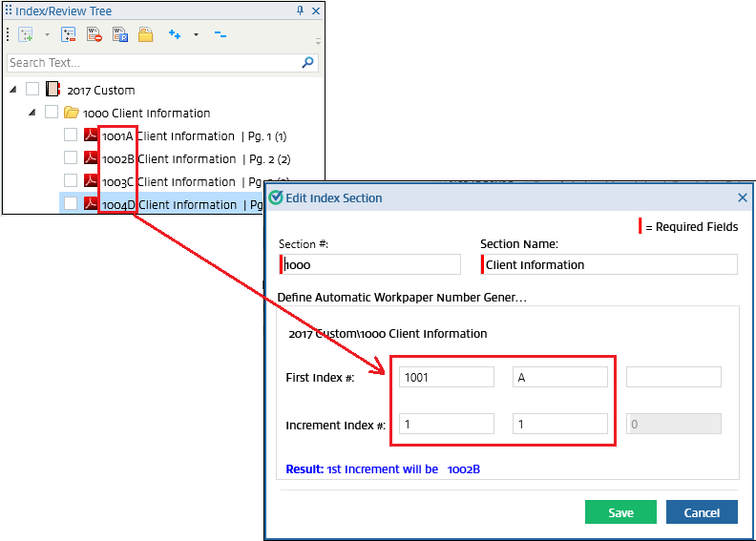
Task: Click second Increment Index field
Action: coord(560,424)
